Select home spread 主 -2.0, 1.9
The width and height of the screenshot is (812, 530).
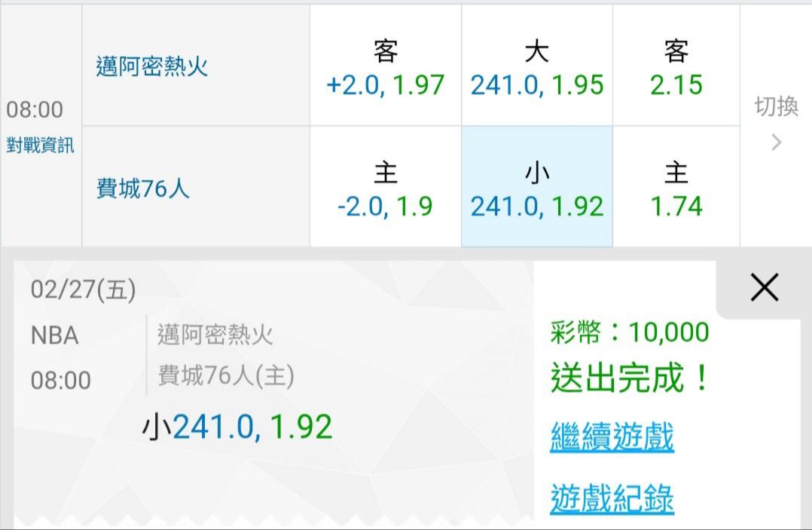(x=385, y=188)
